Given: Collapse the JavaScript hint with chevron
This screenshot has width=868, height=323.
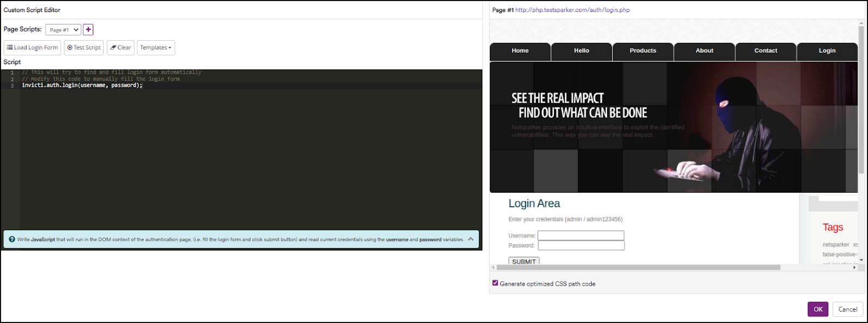Looking at the screenshot, I should [471, 239].
